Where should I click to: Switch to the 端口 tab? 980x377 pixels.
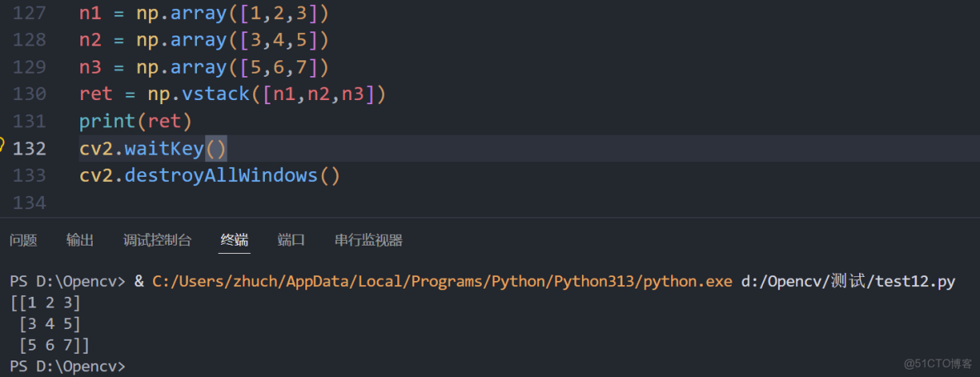pyautogui.click(x=291, y=240)
